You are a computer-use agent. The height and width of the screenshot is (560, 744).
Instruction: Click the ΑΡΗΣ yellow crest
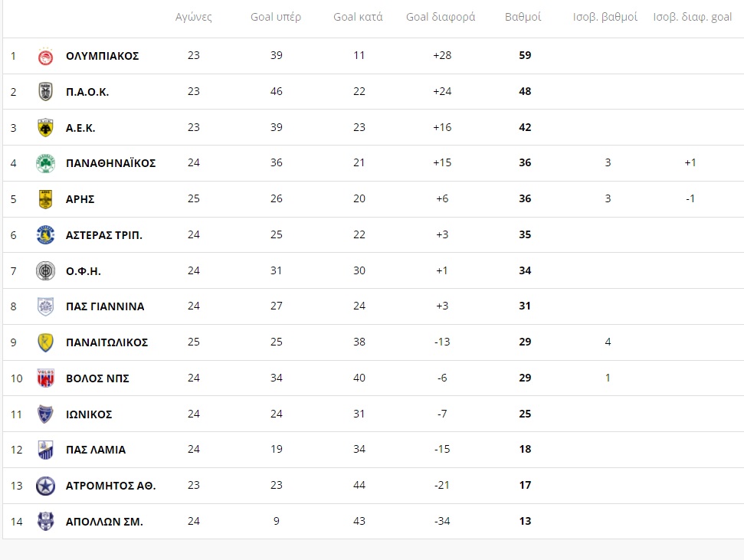click(x=45, y=199)
